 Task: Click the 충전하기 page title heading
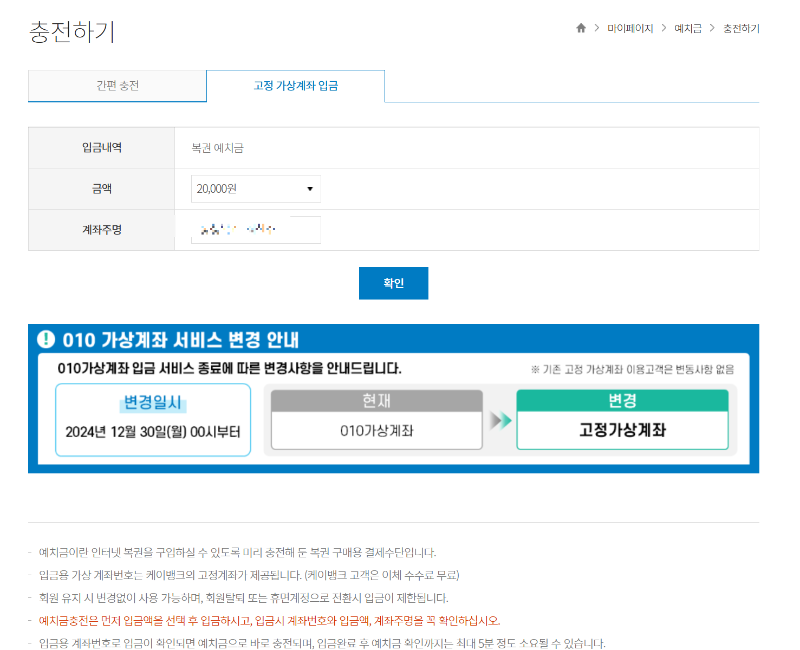(x=72, y=30)
